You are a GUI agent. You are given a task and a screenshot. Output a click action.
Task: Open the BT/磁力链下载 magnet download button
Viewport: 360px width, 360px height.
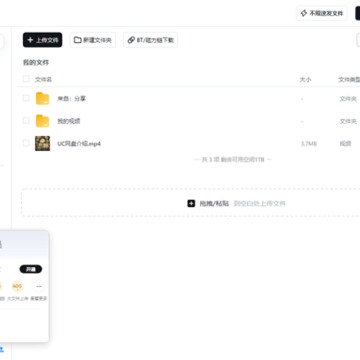pos(150,40)
